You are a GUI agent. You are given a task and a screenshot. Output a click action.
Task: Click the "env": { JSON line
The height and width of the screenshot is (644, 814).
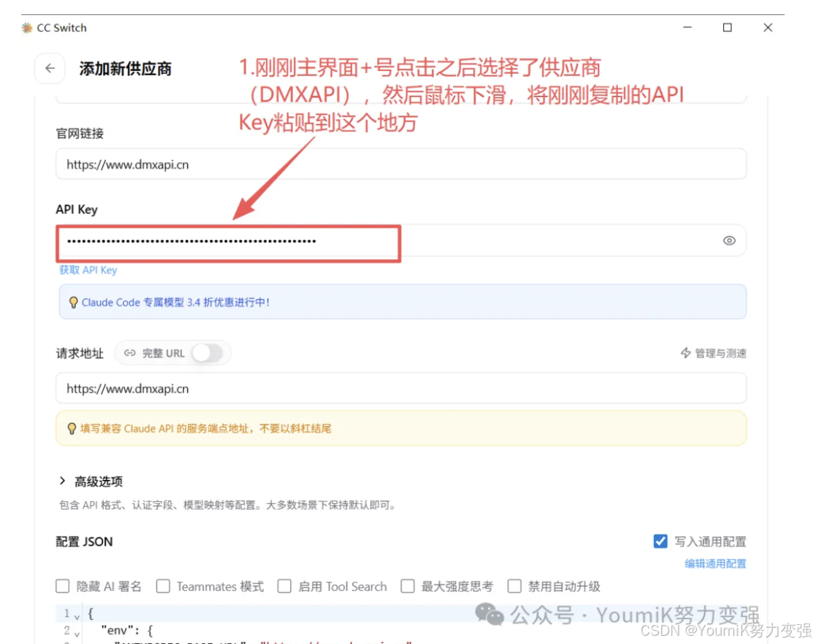[x=127, y=630]
